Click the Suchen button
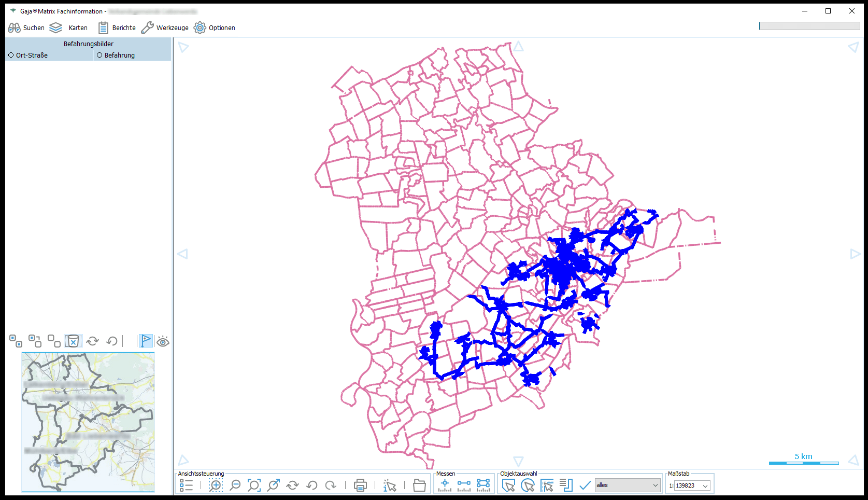 point(26,28)
